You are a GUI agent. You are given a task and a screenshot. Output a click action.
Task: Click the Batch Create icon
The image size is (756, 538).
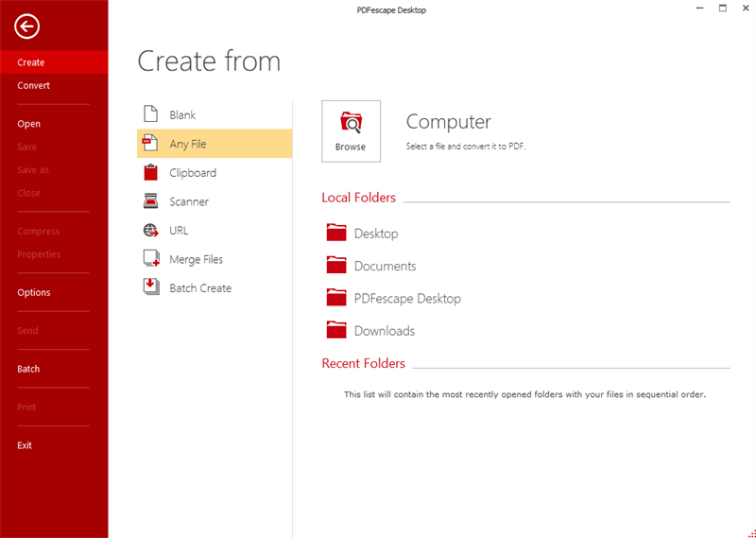click(151, 287)
